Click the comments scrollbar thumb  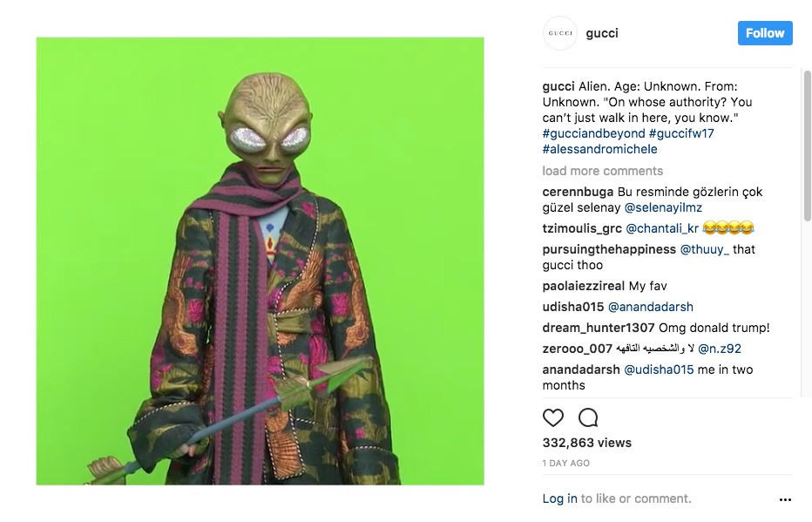pos(807,146)
